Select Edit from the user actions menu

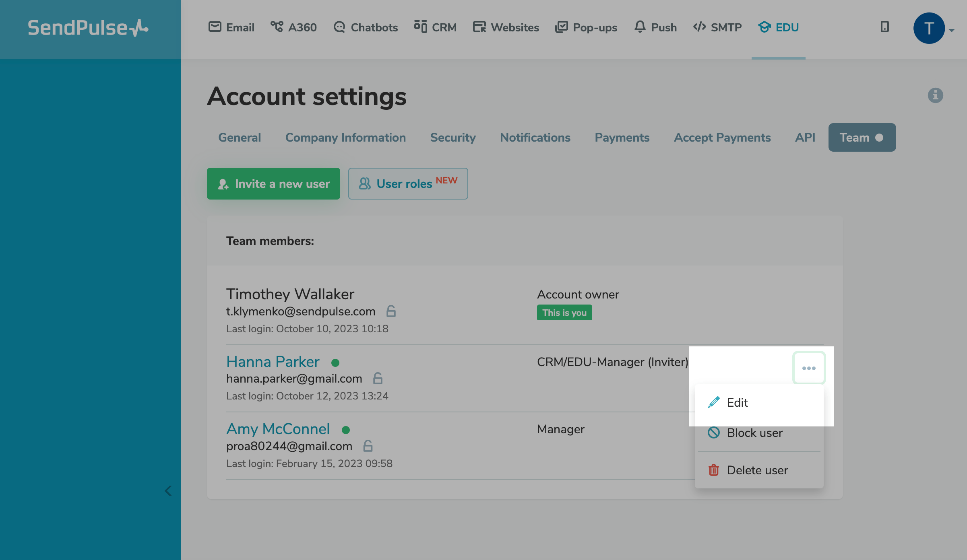pos(737,403)
